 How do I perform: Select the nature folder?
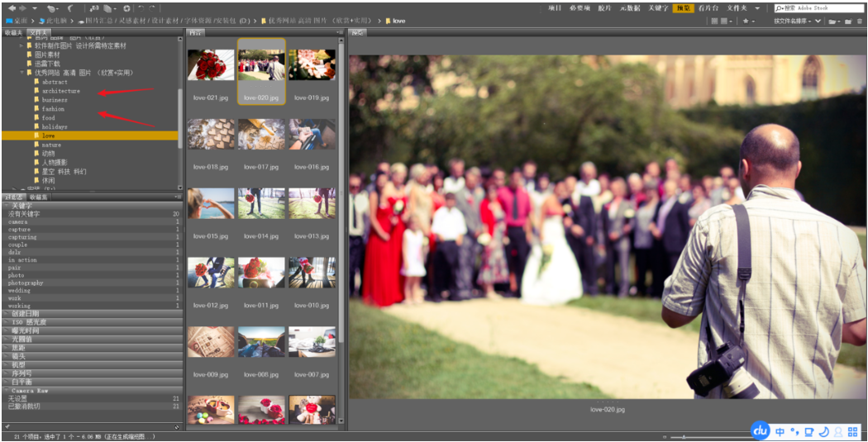click(x=51, y=145)
